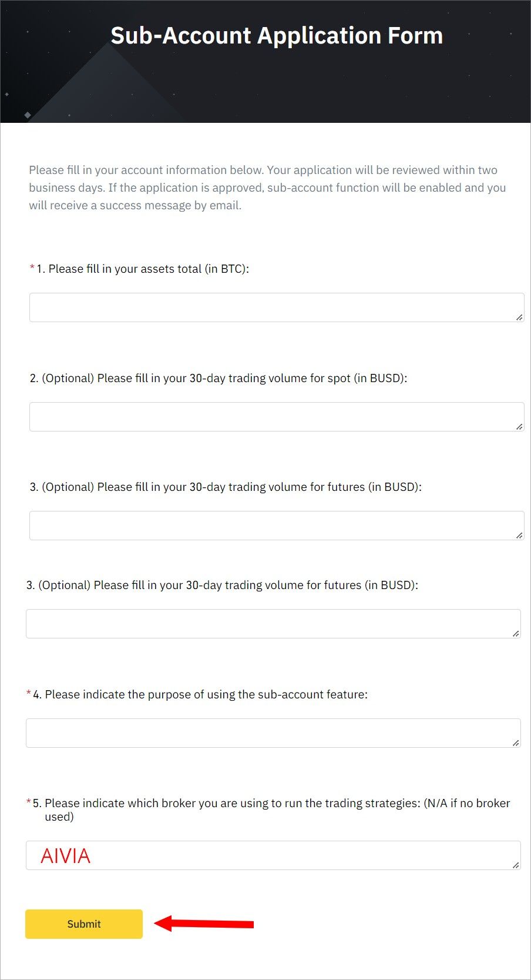Click the resize handle on the purpose text box
Image resolution: width=531 pixels, height=980 pixels.
[516, 743]
